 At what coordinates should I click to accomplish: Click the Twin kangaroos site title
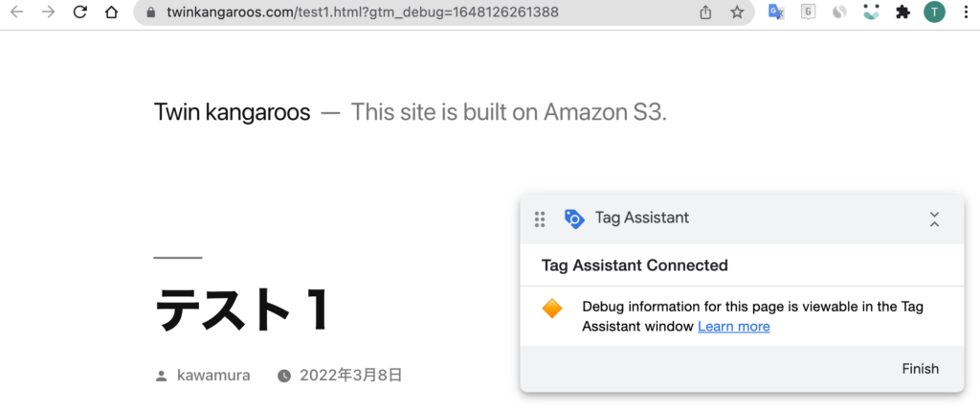232,112
